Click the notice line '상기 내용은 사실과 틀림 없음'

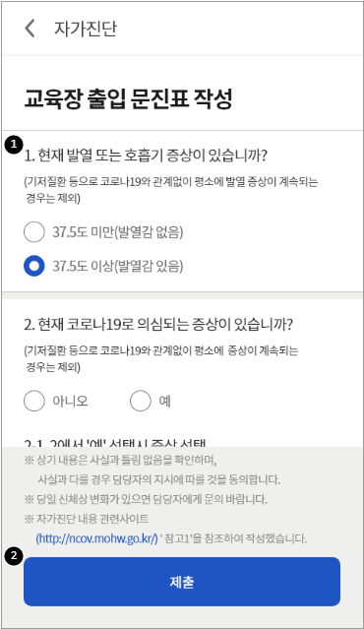tap(121, 460)
